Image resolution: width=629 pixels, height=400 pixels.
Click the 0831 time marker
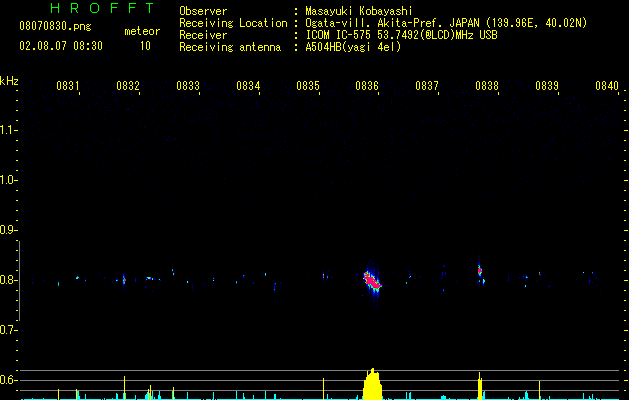(67, 86)
